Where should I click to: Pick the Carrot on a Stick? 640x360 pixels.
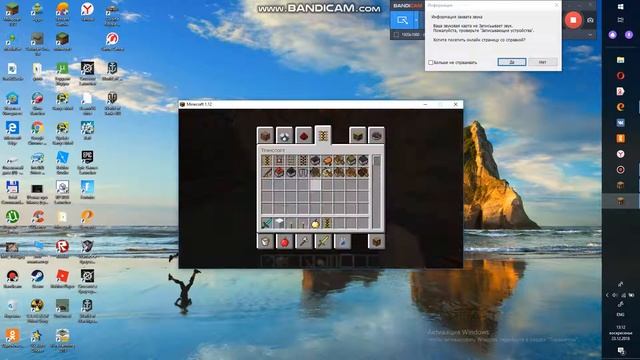[267, 173]
